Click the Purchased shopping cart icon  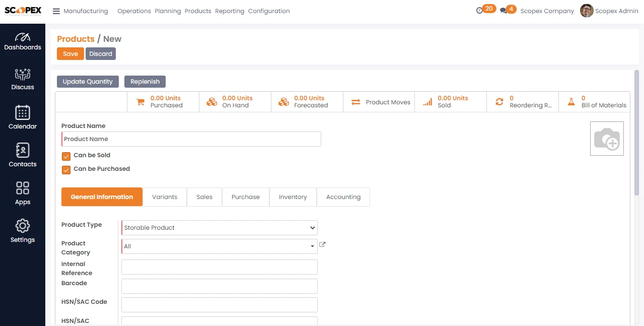pos(141,102)
